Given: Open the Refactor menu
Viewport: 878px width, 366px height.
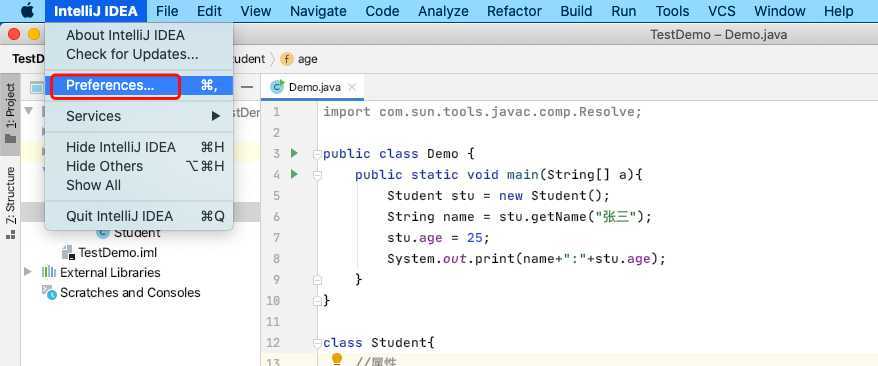Looking at the screenshot, I should click(x=514, y=11).
